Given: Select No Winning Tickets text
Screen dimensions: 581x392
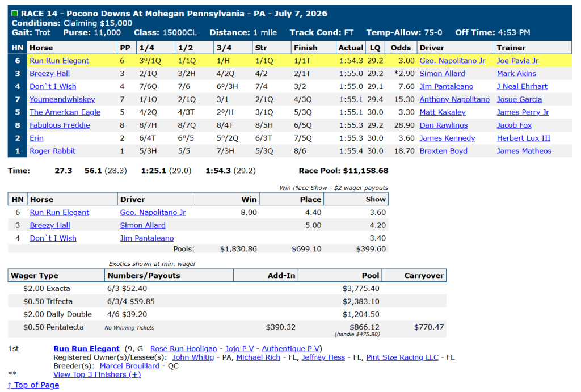Looking at the screenshot, I should tap(129, 328).
